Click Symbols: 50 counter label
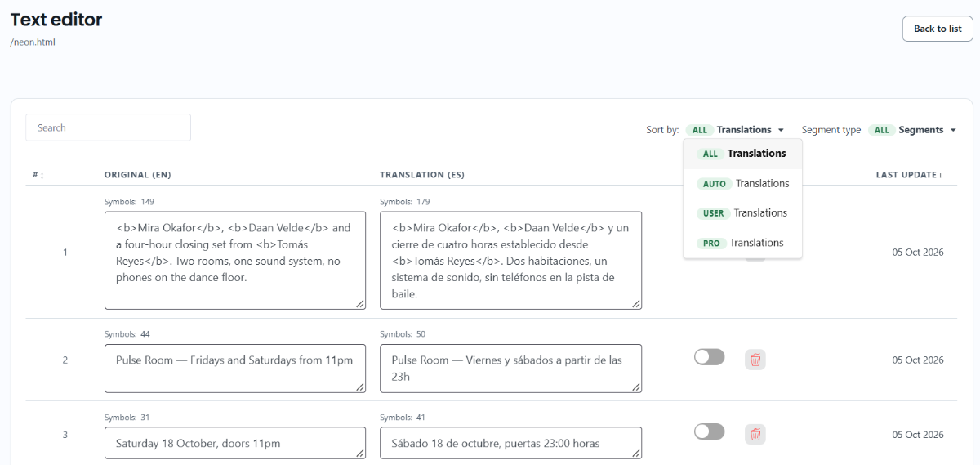980x465 pixels. pyautogui.click(x=403, y=334)
